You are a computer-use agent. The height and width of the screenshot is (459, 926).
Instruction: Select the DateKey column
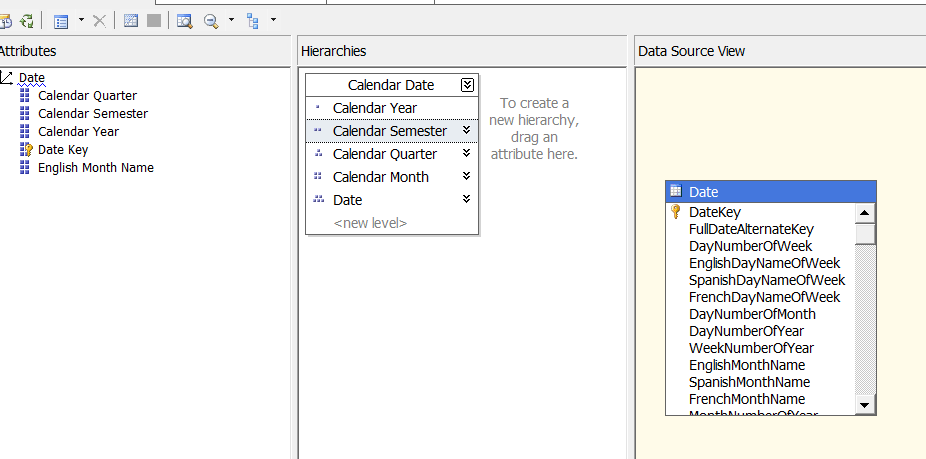coord(715,212)
